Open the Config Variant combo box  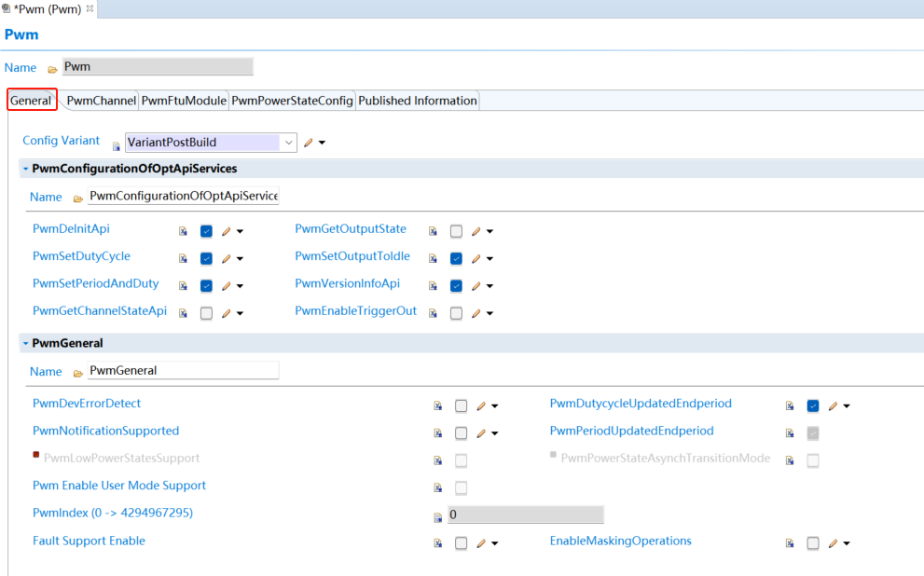pyautogui.click(x=289, y=143)
